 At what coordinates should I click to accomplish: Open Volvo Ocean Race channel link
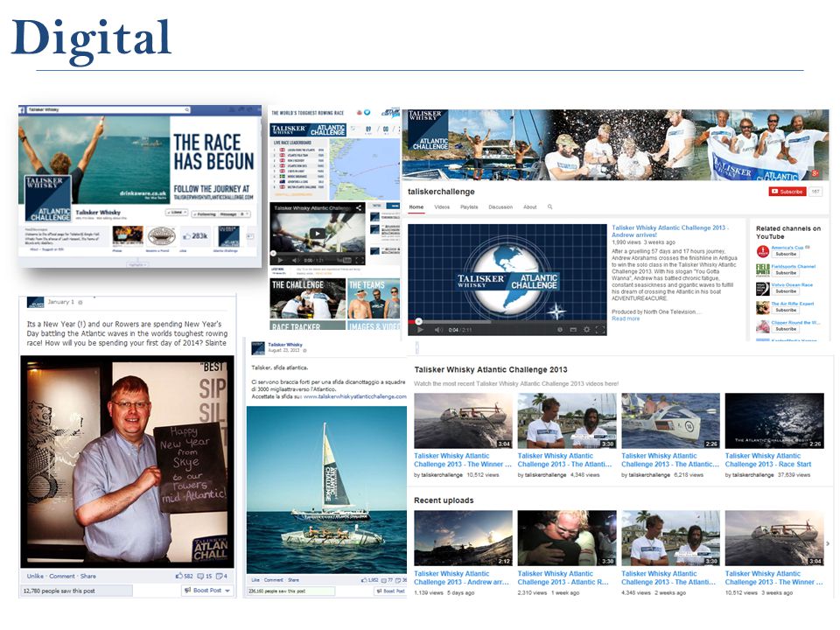(792, 285)
